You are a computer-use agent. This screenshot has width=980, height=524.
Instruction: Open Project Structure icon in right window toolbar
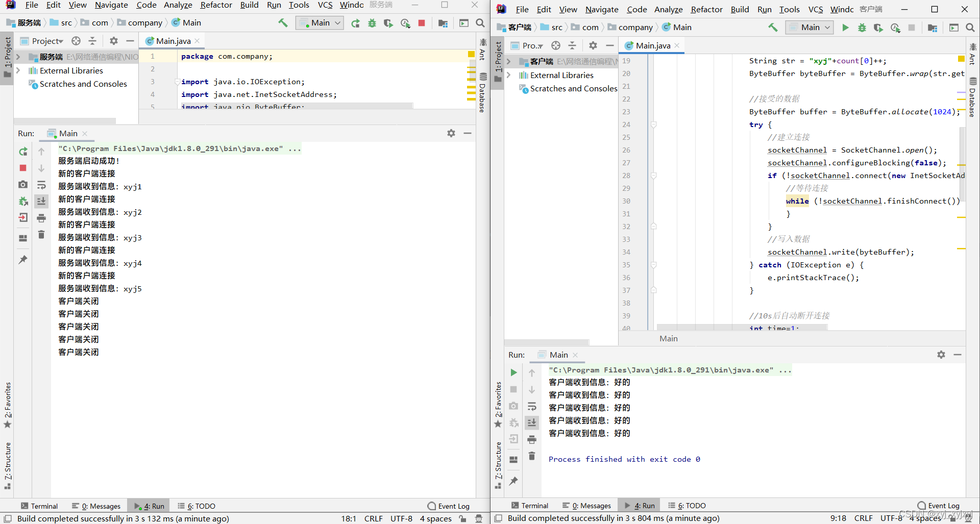pyautogui.click(x=933, y=28)
